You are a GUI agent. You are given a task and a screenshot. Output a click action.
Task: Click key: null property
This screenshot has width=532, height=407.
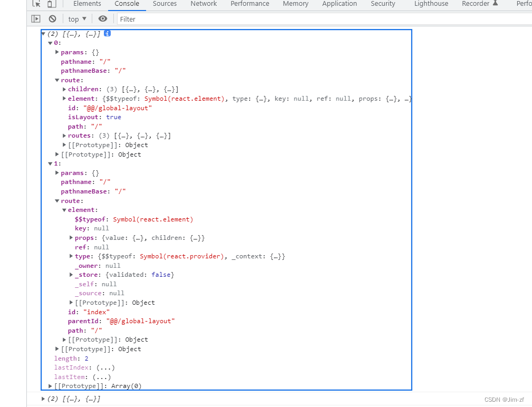pyautogui.click(x=92, y=228)
